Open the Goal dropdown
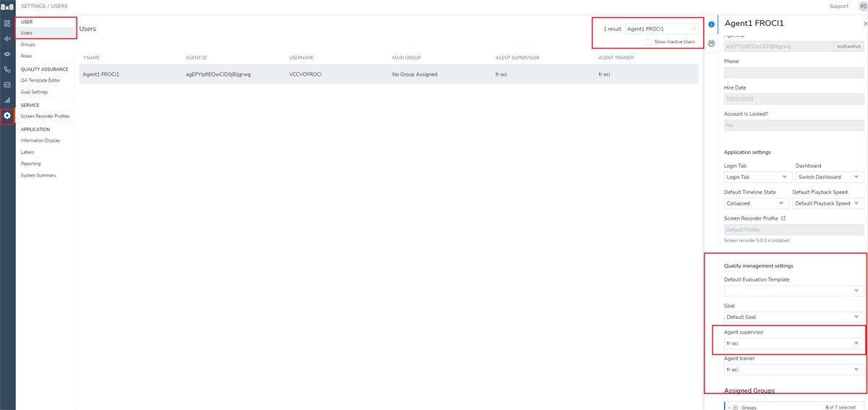Image resolution: width=868 pixels, height=410 pixels. pos(794,317)
